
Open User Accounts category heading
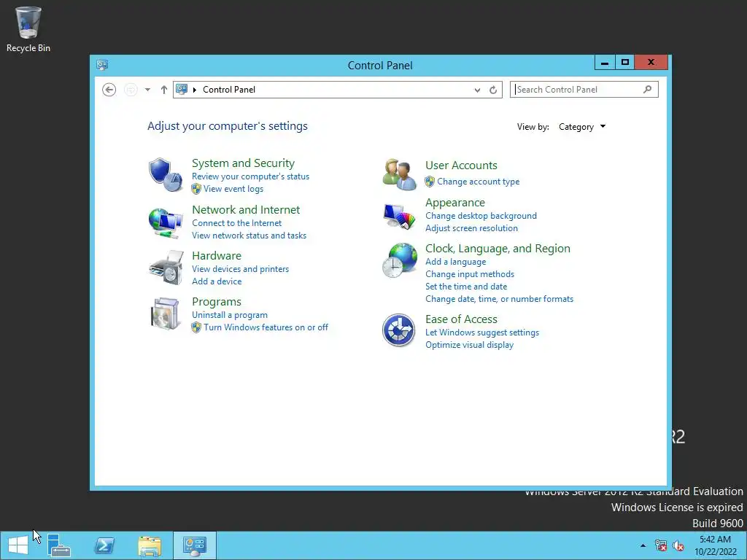(461, 166)
